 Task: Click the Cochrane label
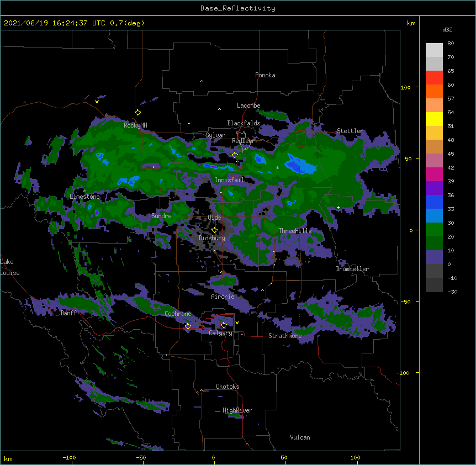(x=178, y=314)
